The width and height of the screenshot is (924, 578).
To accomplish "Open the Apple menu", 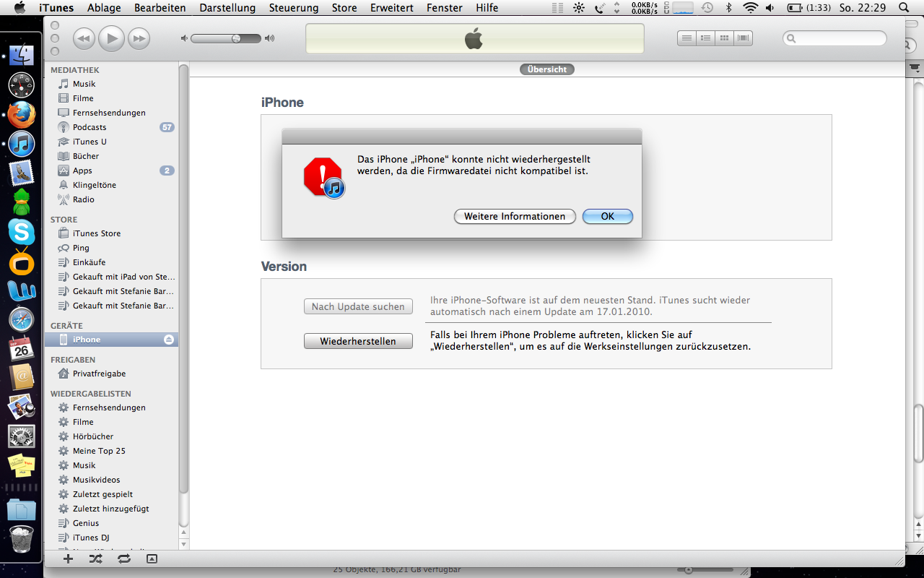I will [x=19, y=8].
